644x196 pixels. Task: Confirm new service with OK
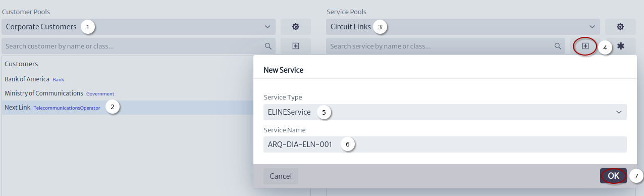[x=613, y=176]
